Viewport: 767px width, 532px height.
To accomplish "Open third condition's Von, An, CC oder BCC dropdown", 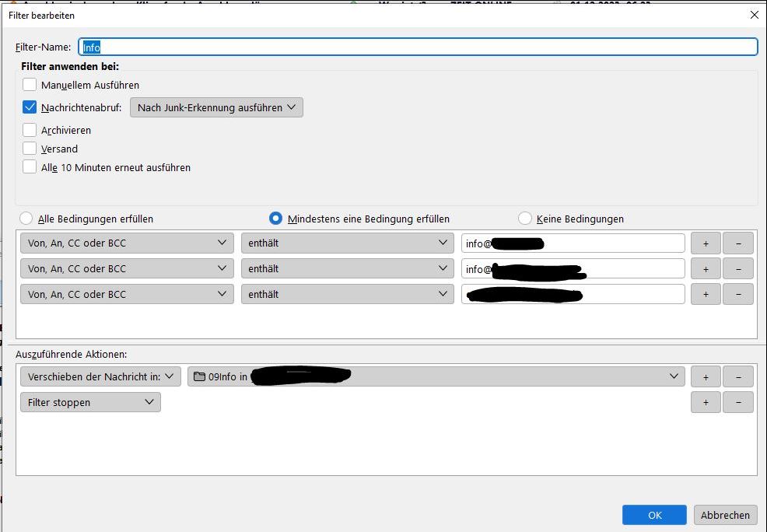I will click(127, 294).
